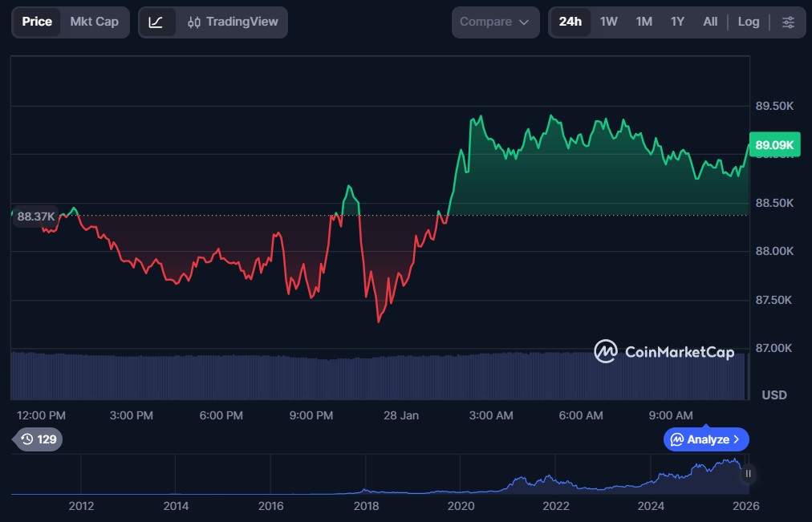Image resolution: width=812 pixels, height=522 pixels.
Task: Open chart settings sliders icon
Action: pos(789,22)
